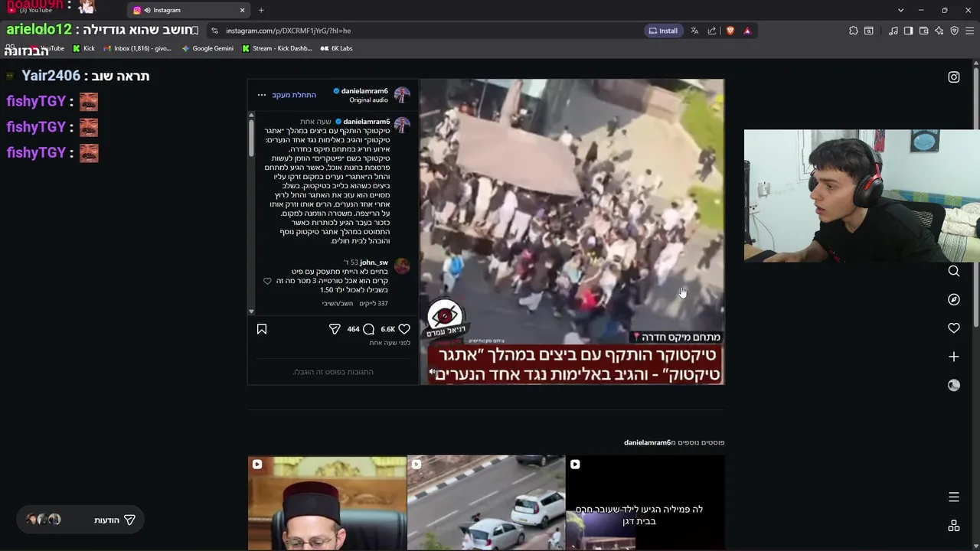Open Brave Wallet icon
Viewport: 980px width, 551px height.
(x=924, y=31)
